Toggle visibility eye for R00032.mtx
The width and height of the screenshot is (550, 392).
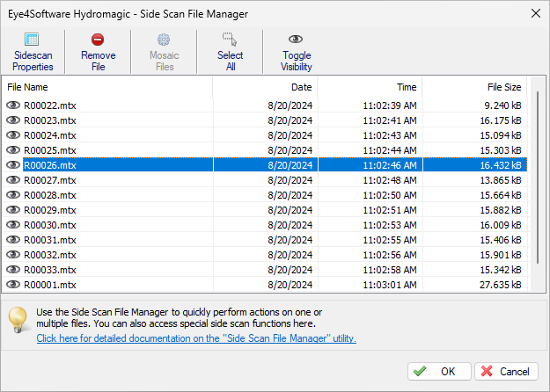(x=13, y=254)
